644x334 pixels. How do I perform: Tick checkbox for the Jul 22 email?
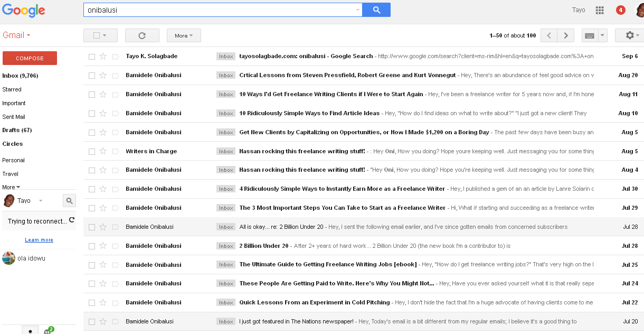pos(92,302)
